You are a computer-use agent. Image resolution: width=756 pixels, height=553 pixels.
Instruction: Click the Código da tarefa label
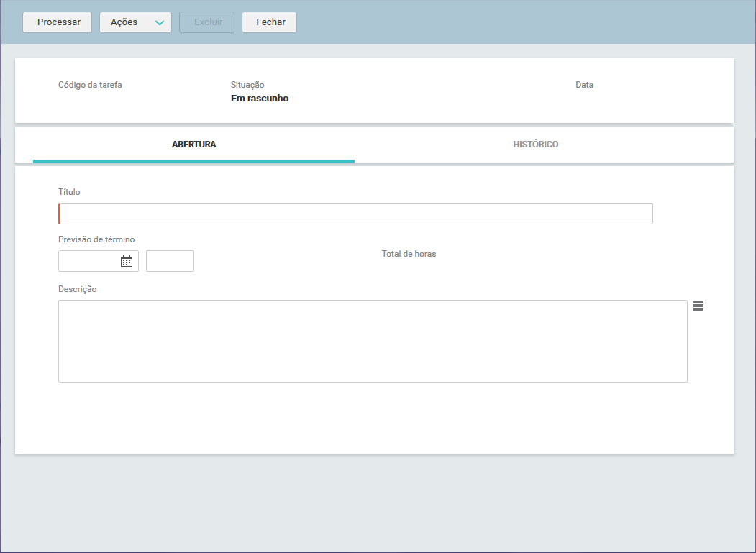pos(90,85)
